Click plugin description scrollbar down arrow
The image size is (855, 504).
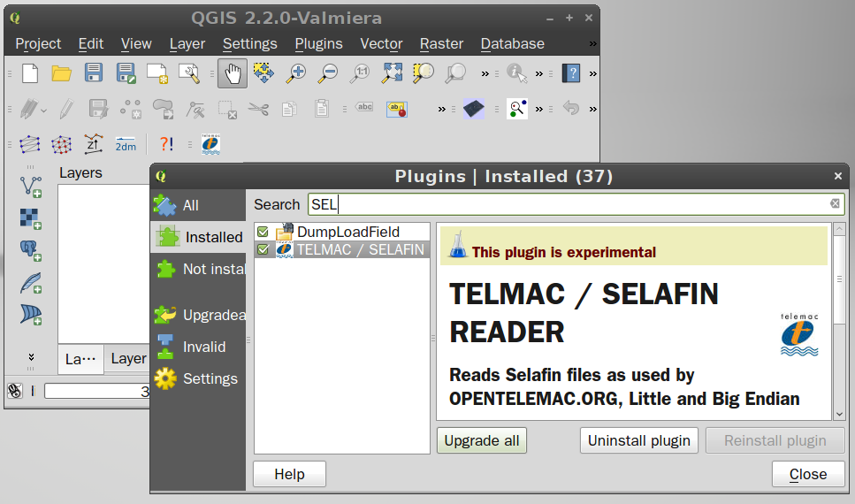839,414
